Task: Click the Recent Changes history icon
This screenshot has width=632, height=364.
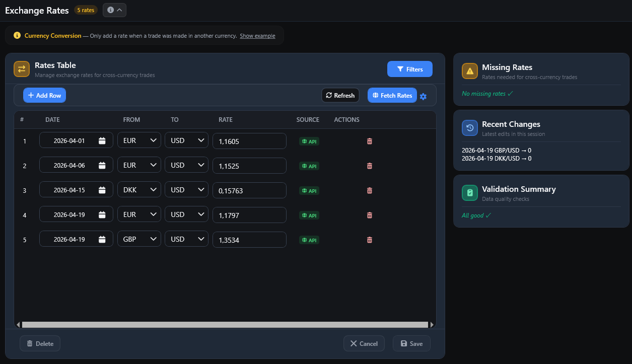Action: [470, 128]
